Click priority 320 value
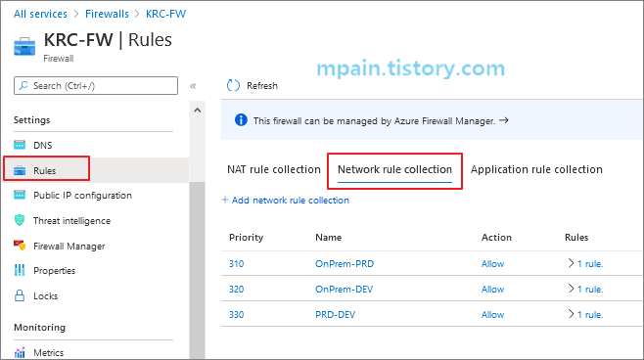The width and height of the screenshot is (644, 360). pos(236,289)
